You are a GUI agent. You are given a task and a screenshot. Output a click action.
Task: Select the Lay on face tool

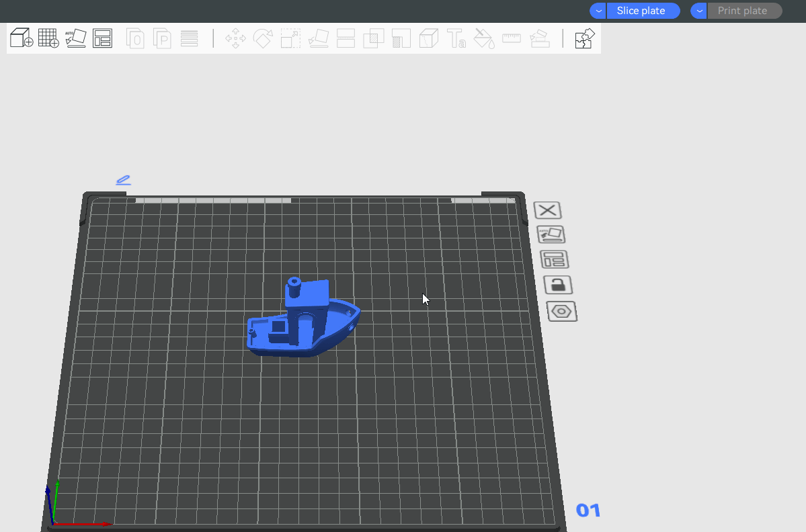[x=318, y=38]
